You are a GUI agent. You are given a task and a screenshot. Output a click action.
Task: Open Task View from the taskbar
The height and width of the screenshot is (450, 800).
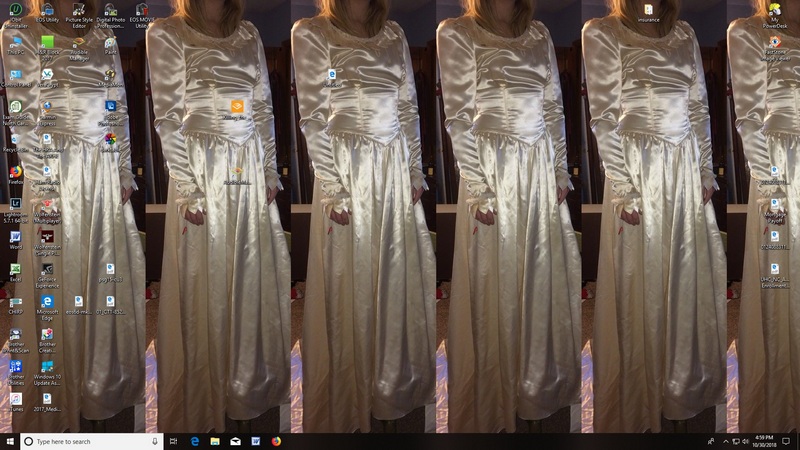[174, 441]
